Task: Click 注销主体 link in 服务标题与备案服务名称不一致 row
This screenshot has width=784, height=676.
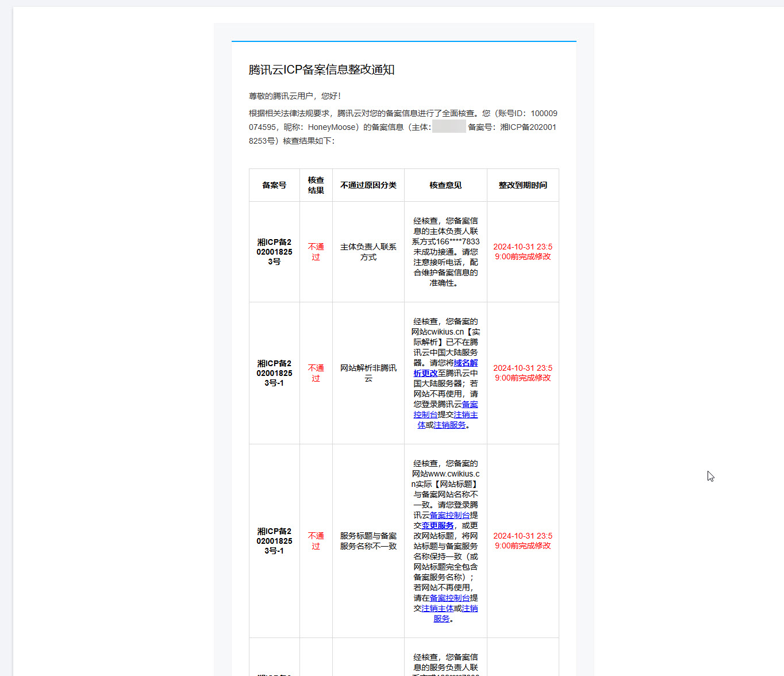Action: click(x=437, y=609)
